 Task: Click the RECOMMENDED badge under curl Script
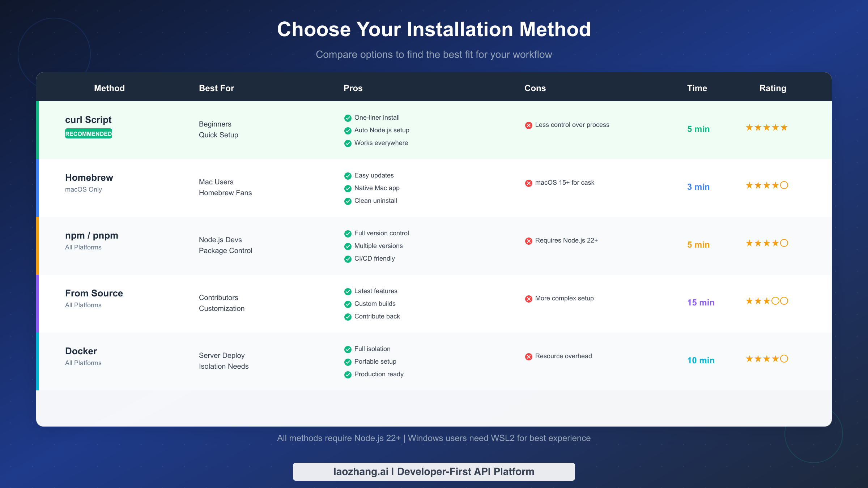88,133
